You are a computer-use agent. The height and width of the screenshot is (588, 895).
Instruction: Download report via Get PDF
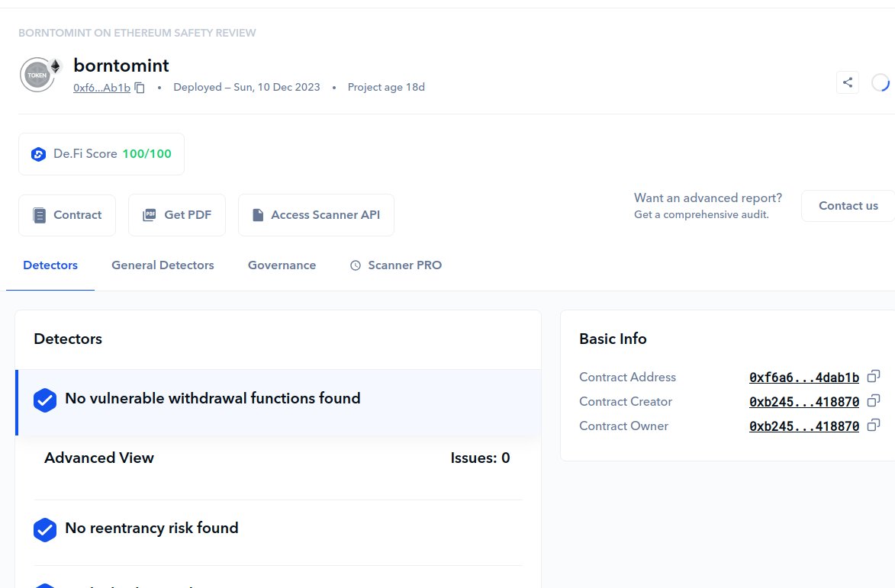177,215
